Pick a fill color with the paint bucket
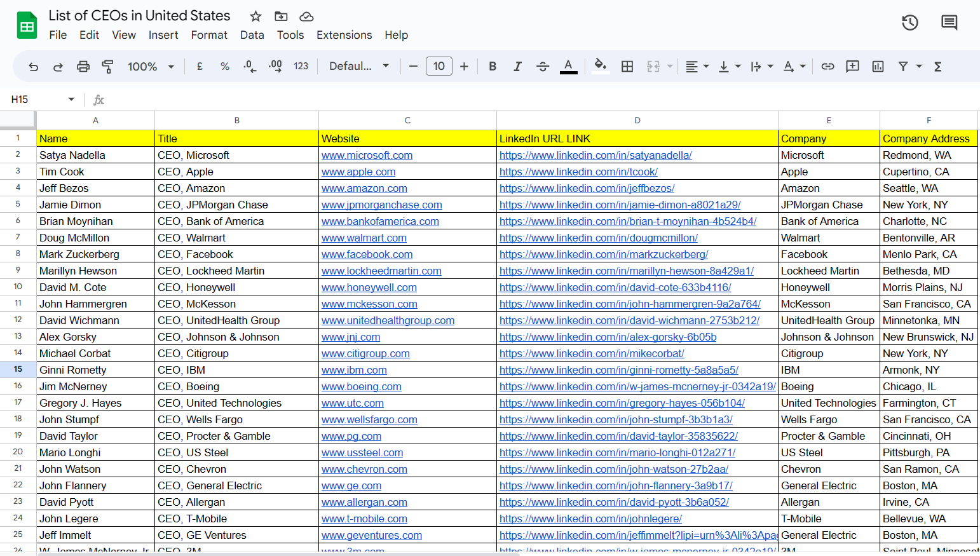This screenshot has height=556, width=980. (x=601, y=66)
